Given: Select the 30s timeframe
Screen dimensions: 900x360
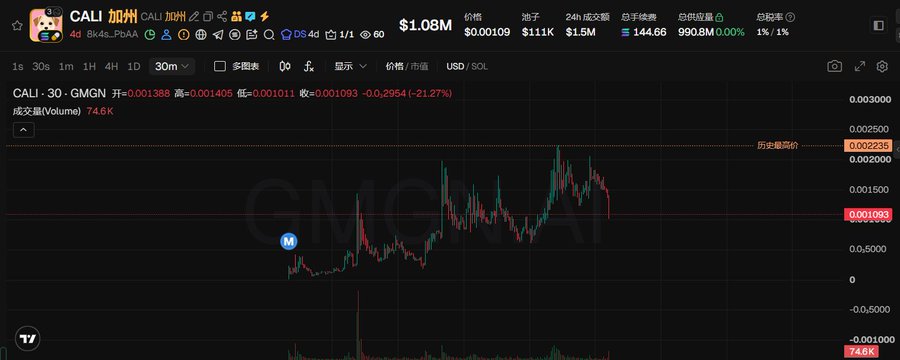Looking at the screenshot, I should click(x=41, y=67).
